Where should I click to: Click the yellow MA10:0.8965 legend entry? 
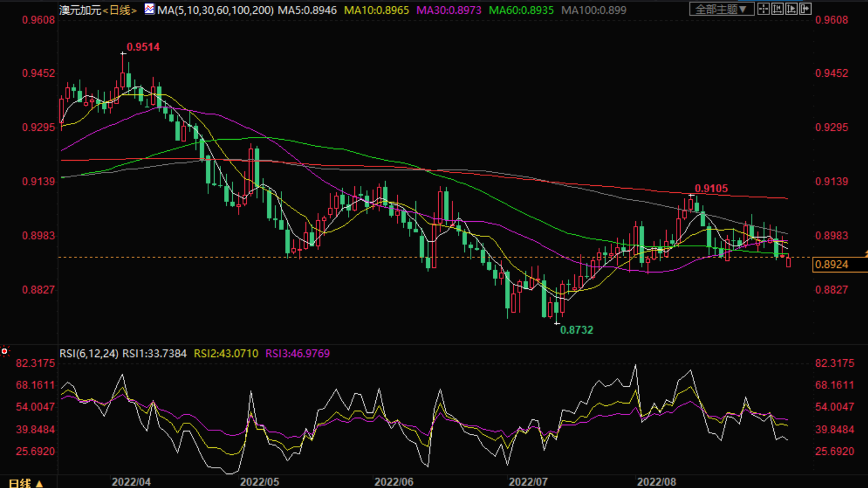pyautogui.click(x=376, y=10)
